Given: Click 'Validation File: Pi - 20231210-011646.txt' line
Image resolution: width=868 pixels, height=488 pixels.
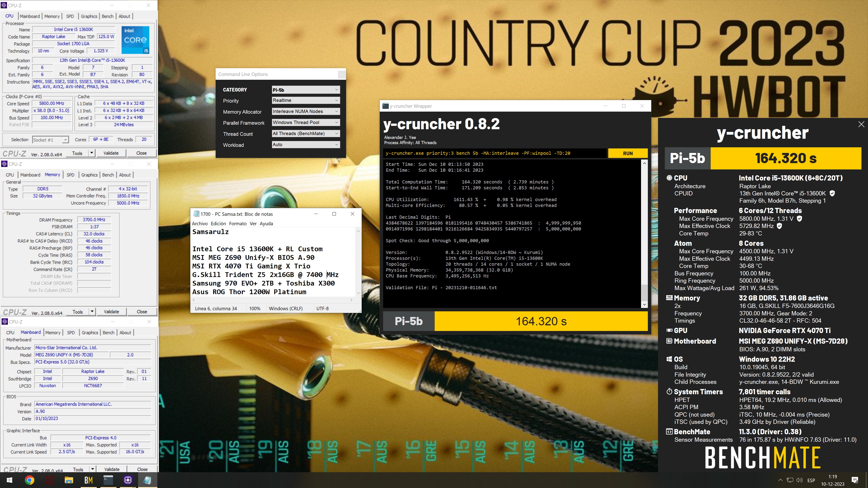Looking at the screenshot, I should [x=441, y=288].
